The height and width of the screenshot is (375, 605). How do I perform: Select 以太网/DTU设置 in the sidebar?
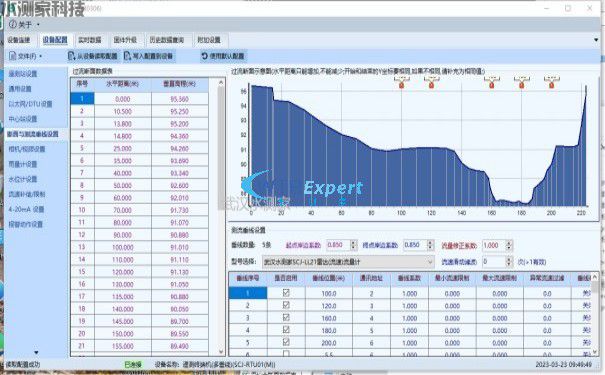(x=30, y=104)
